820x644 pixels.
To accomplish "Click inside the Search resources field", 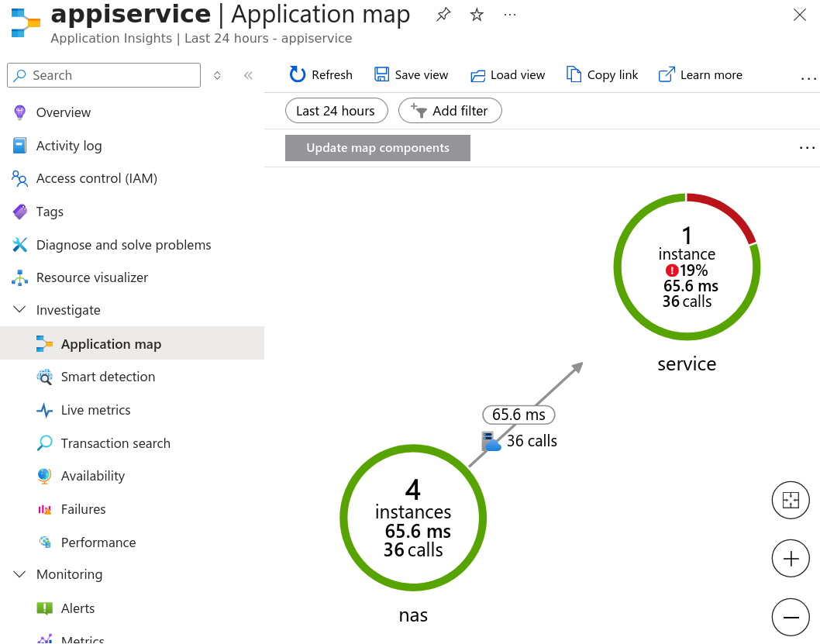I will (x=104, y=75).
